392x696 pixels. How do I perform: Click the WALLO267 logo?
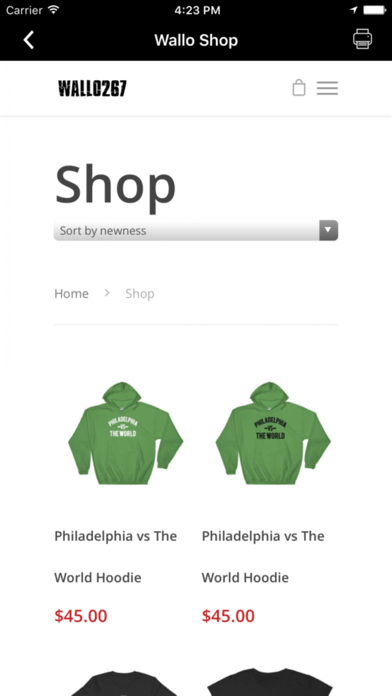click(x=92, y=88)
